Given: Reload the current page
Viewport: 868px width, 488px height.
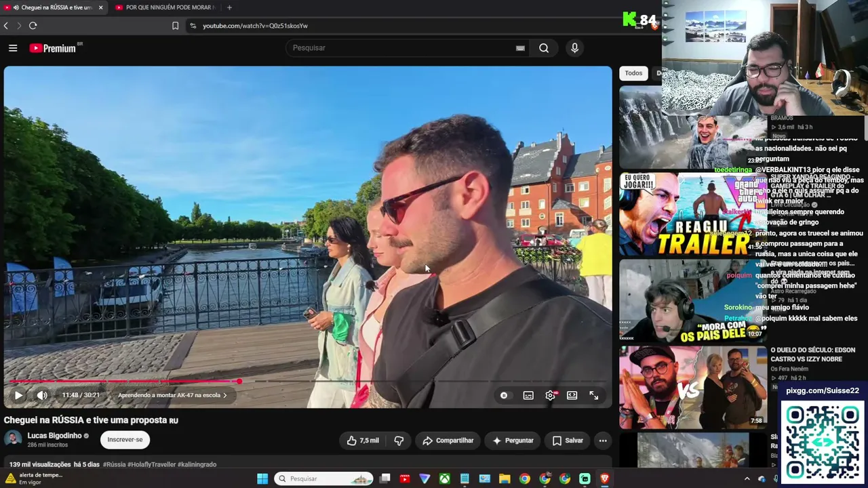Looking at the screenshot, I should coord(33,26).
